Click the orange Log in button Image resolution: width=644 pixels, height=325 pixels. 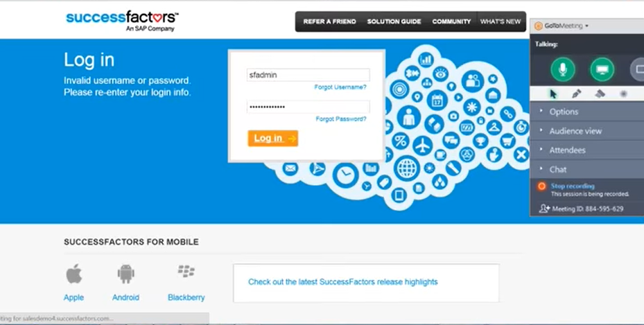tap(272, 139)
